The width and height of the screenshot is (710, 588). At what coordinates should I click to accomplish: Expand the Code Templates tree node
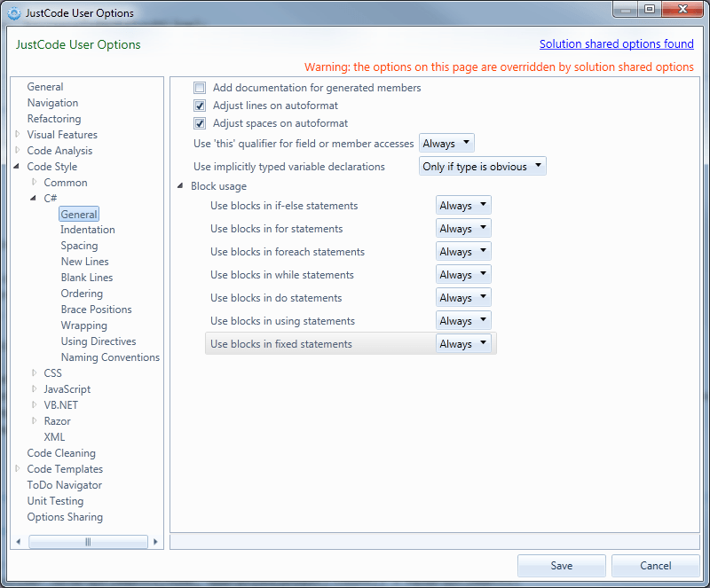18,468
